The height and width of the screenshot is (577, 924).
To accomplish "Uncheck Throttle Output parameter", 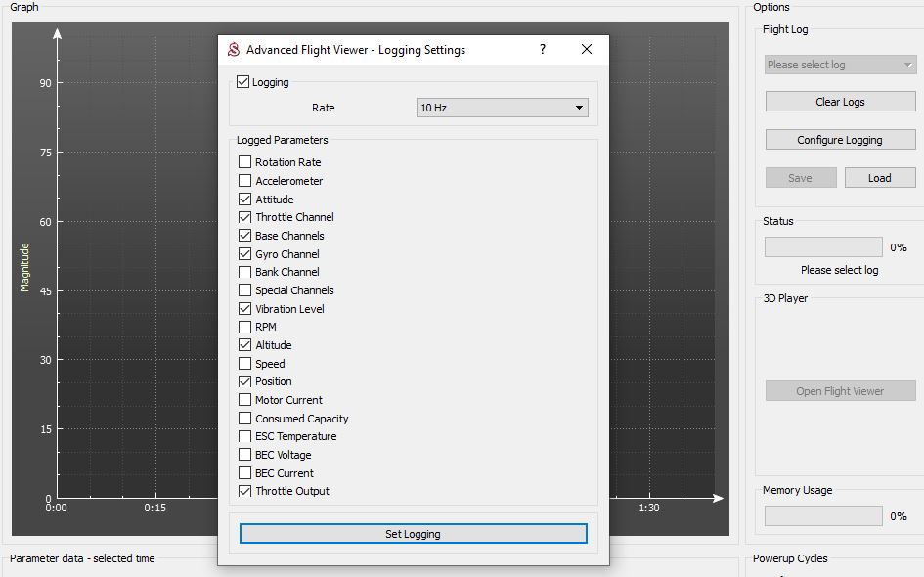I will click(x=245, y=491).
